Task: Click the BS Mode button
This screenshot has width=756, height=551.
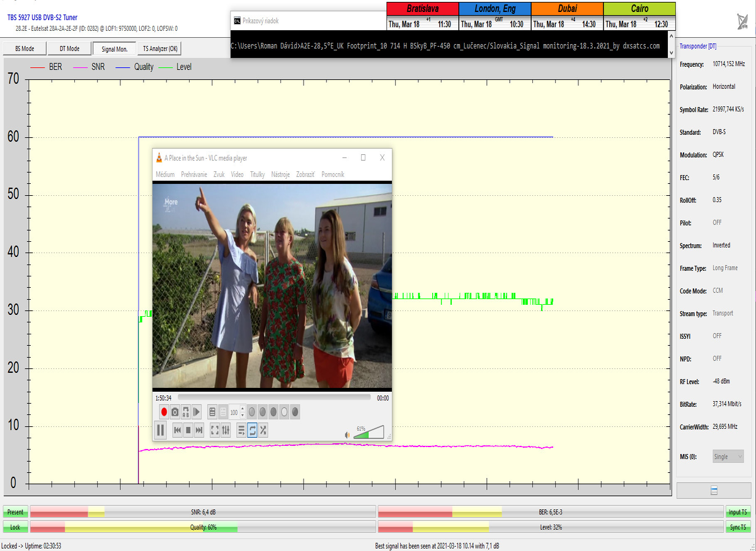Action: click(x=25, y=48)
